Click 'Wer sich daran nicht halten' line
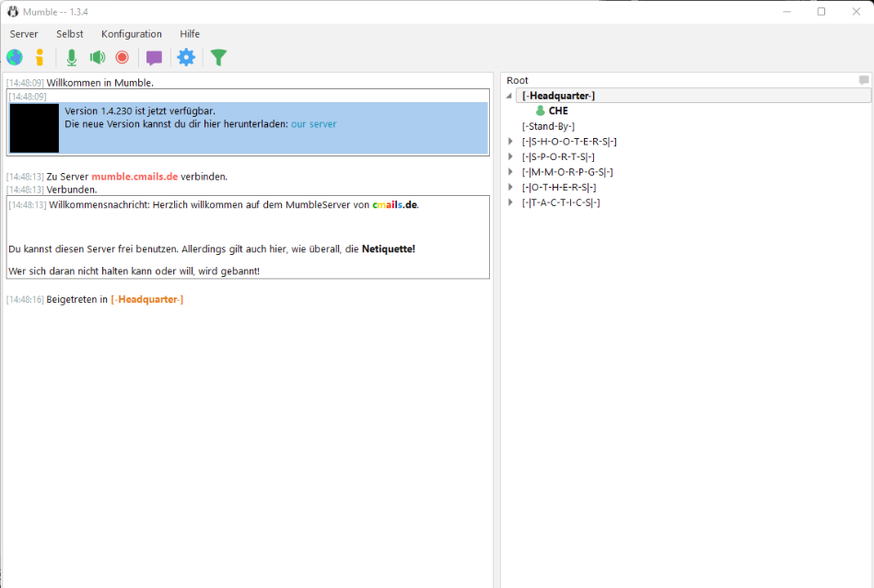 134,271
